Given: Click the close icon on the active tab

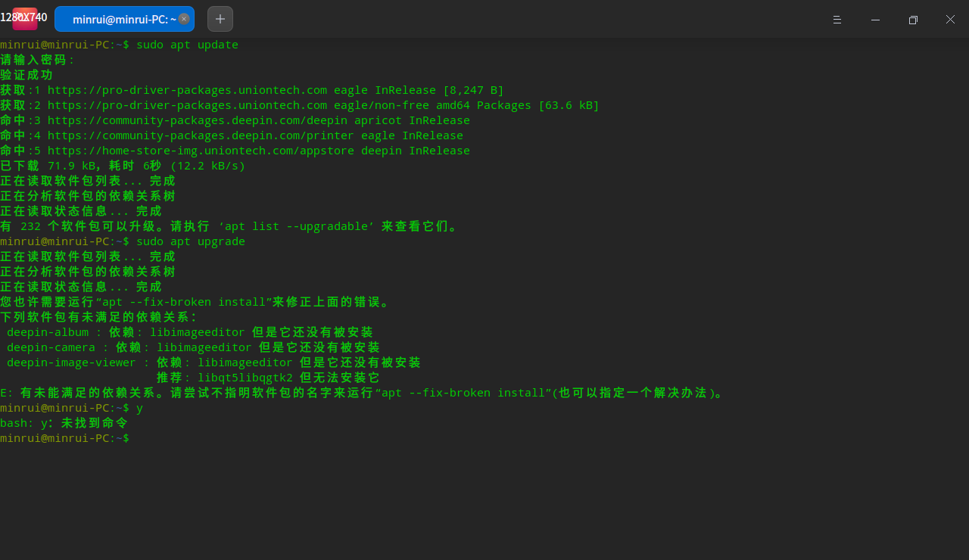Looking at the screenshot, I should tap(184, 19).
